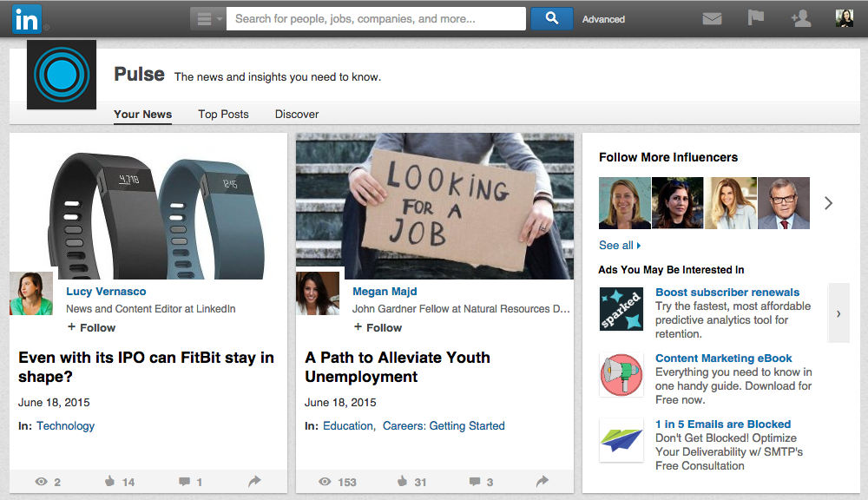Open the Looking For A Job article image
This screenshot has height=500, width=868.
pos(434,205)
